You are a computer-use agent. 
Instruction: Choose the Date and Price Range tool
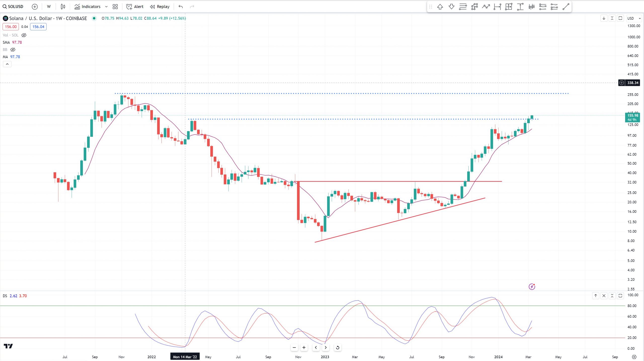pyautogui.click(x=509, y=7)
